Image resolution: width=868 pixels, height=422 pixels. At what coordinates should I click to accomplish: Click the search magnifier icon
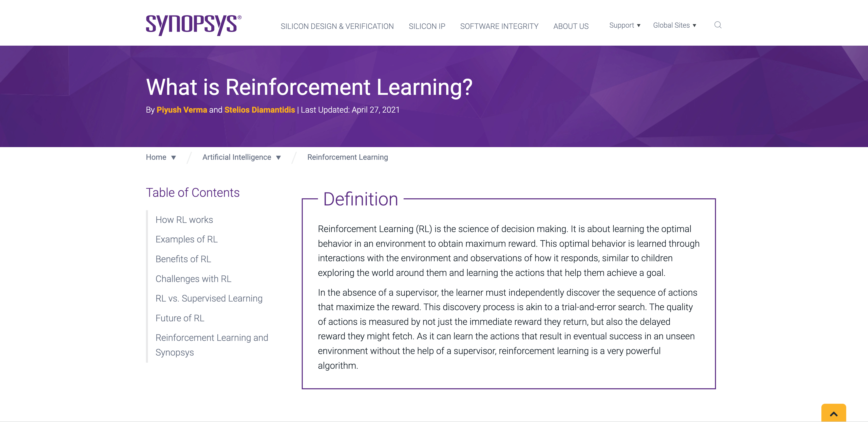coord(718,25)
